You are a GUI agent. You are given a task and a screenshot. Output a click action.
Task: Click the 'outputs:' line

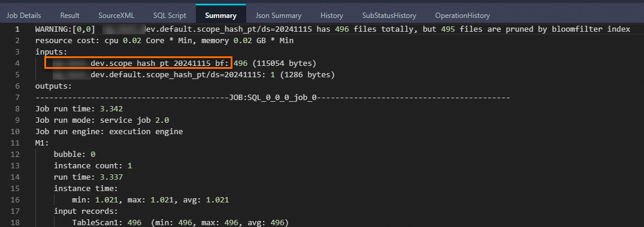(x=53, y=87)
